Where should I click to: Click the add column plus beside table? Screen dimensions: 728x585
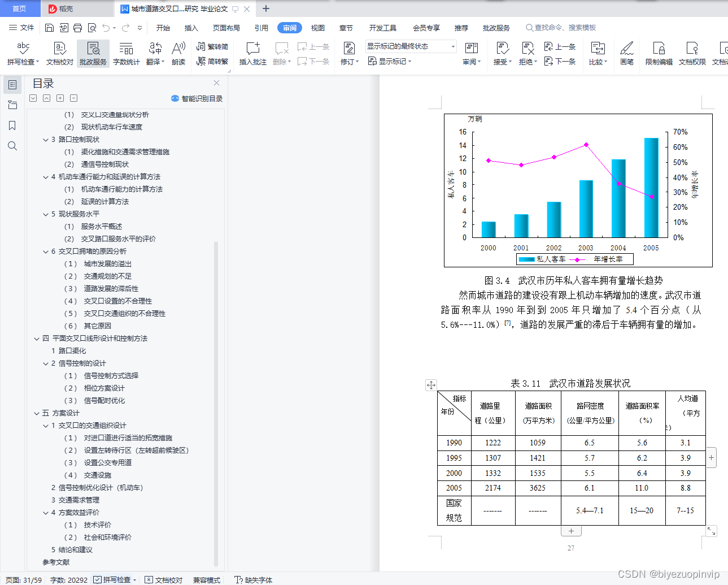tap(712, 457)
